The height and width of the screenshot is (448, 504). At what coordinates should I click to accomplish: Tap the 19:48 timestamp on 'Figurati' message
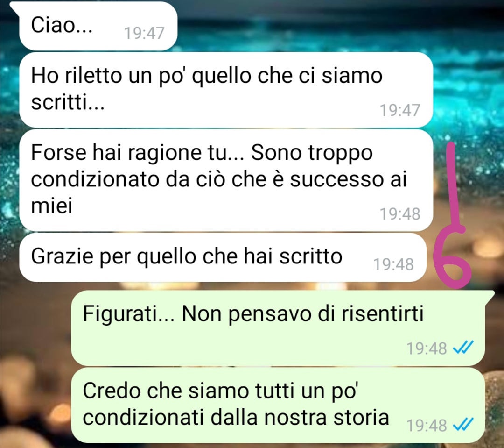click(x=427, y=348)
